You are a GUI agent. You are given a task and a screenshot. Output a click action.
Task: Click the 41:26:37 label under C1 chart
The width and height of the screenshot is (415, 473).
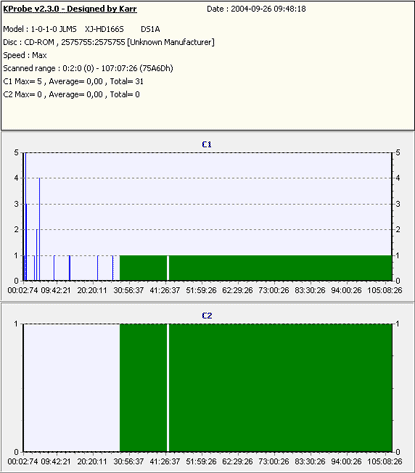(165, 290)
